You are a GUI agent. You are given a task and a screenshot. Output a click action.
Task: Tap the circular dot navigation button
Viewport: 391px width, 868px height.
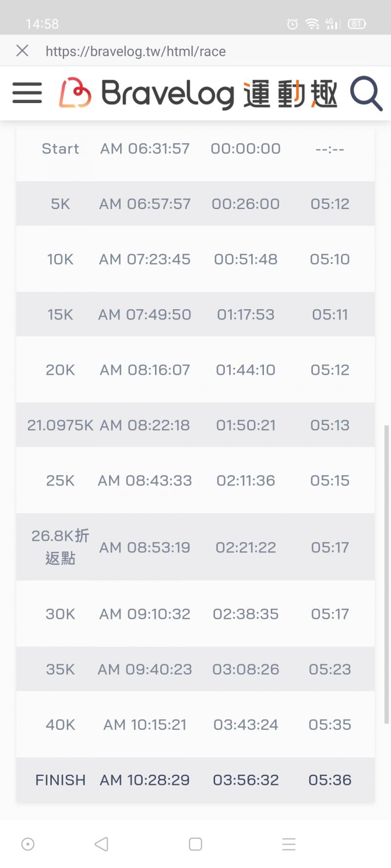point(28,844)
